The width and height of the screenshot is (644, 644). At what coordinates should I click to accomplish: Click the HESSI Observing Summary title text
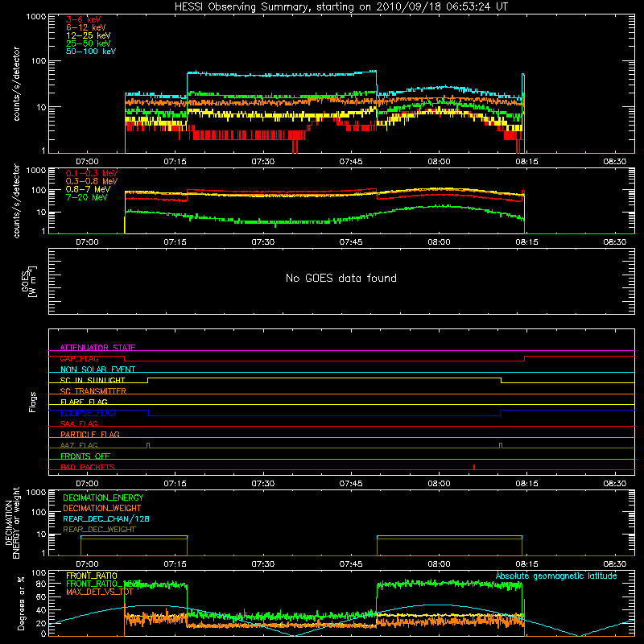pos(341,7)
